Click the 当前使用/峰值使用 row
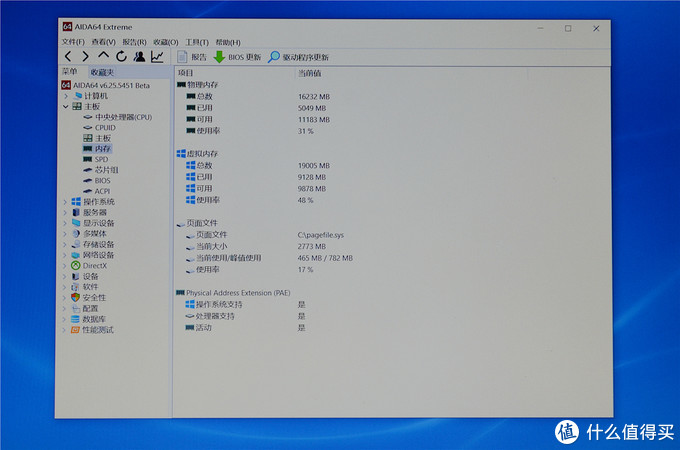 (x=229, y=258)
